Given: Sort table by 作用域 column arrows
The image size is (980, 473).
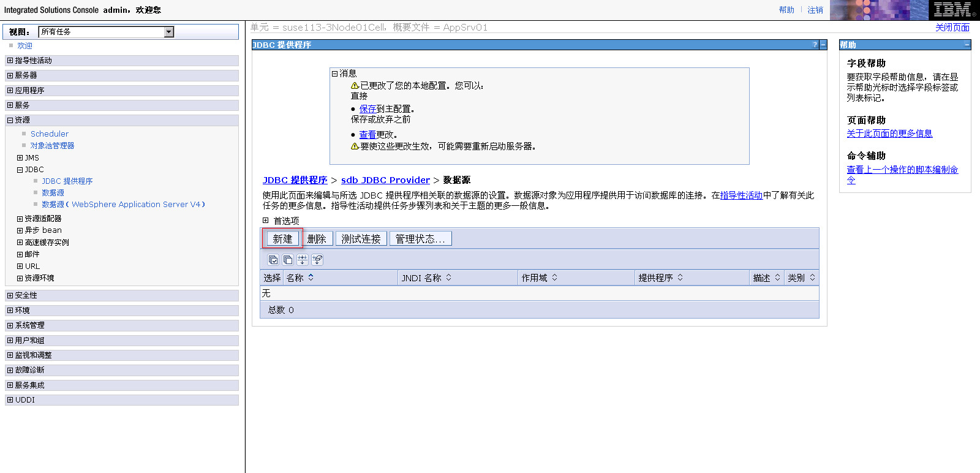Looking at the screenshot, I should coord(555,278).
